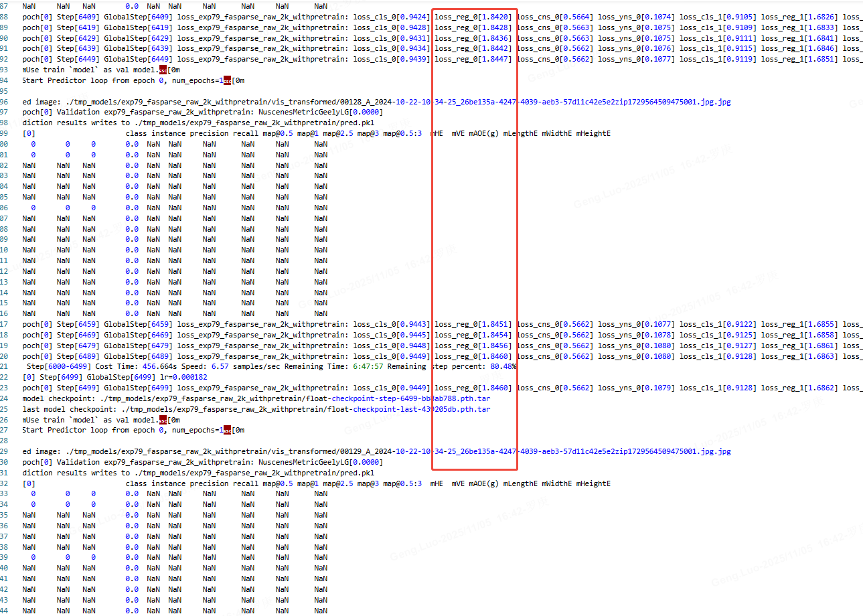Viewport: 863px width, 616px height.
Task: Click loss_reg_1[1.6862] value
Action: click(800, 388)
